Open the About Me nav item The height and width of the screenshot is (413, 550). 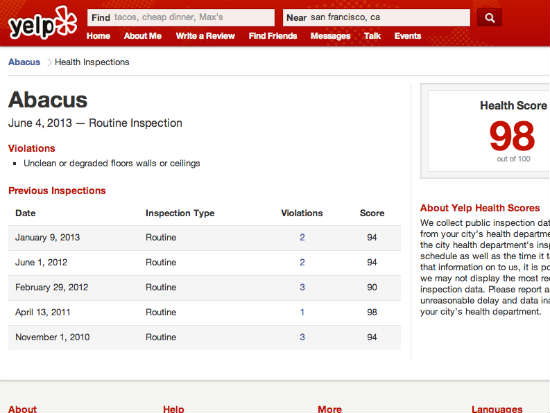[x=142, y=36]
